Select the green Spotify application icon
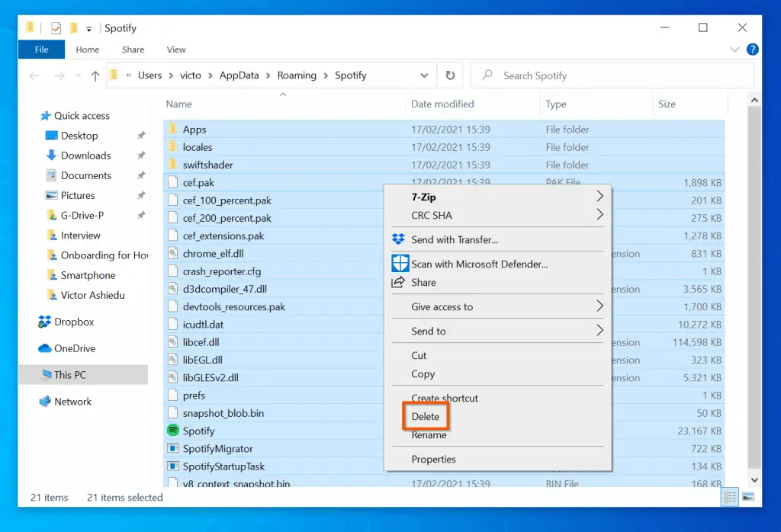 pyautogui.click(x=172, y=430)
